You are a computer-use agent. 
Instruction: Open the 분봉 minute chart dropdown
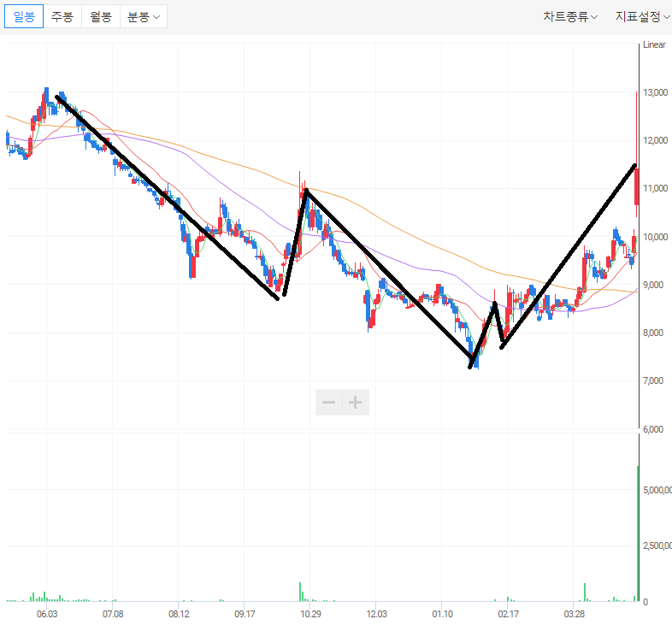pos(144,17)
